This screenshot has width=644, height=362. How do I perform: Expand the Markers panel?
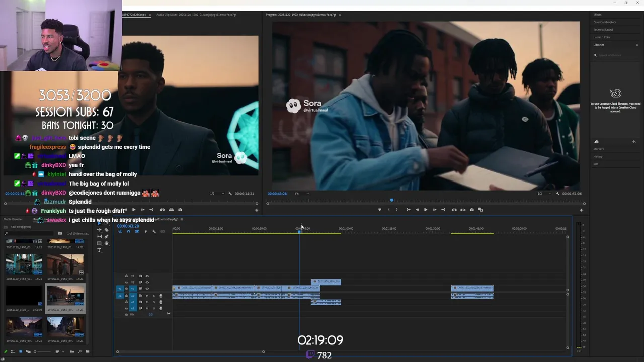click(x=598, y=149)
